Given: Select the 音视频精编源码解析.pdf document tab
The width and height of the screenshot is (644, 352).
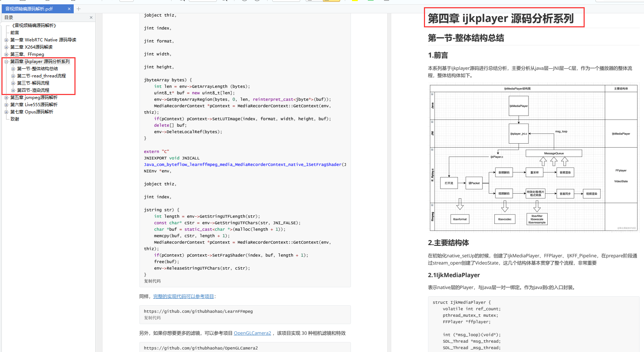Looking at the screenshot, I should point(37,9).
